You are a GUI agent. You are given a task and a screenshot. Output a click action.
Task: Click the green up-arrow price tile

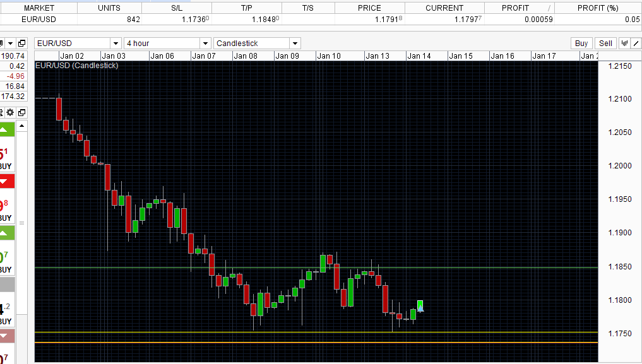click(7, 129)
